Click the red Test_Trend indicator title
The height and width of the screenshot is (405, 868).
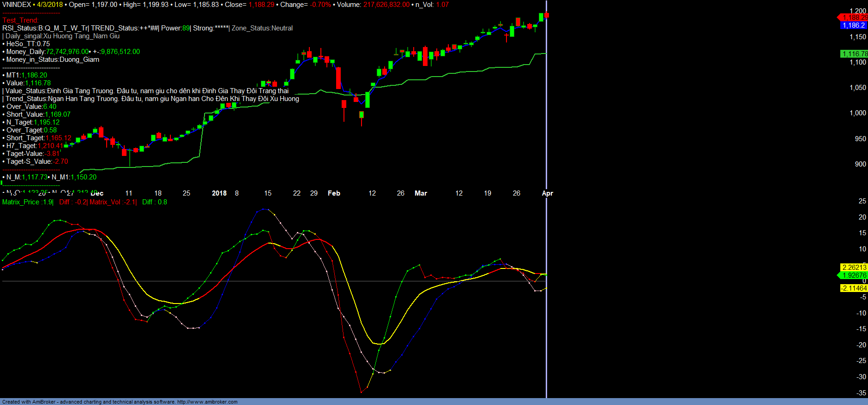(20, 20)
